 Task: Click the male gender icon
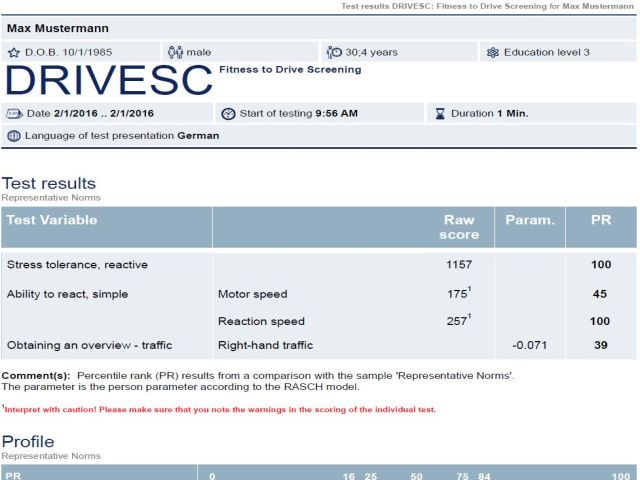[176, 52]
